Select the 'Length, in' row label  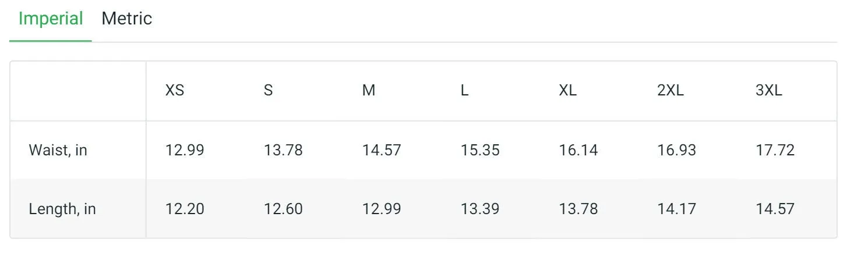coord(62,209)
